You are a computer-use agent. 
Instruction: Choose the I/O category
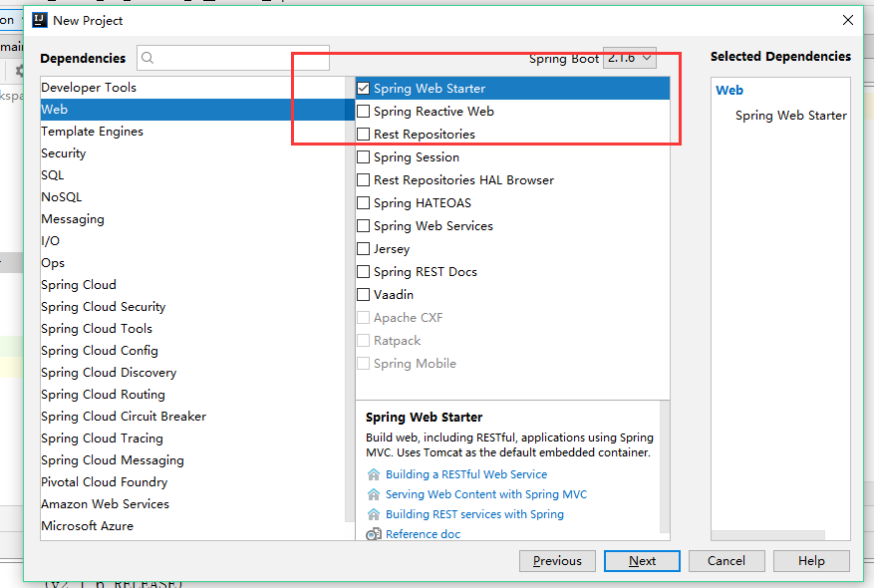tap(193, 241)
